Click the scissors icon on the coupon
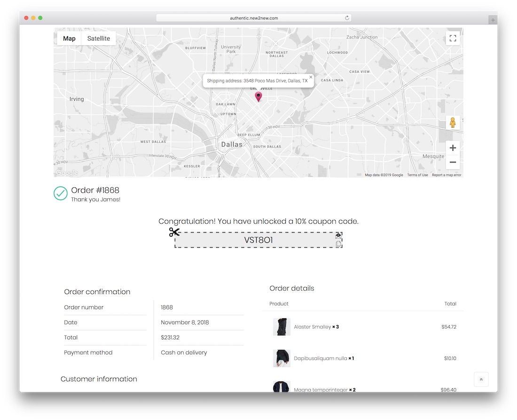517x420 pixels. [x=174, y=232]
